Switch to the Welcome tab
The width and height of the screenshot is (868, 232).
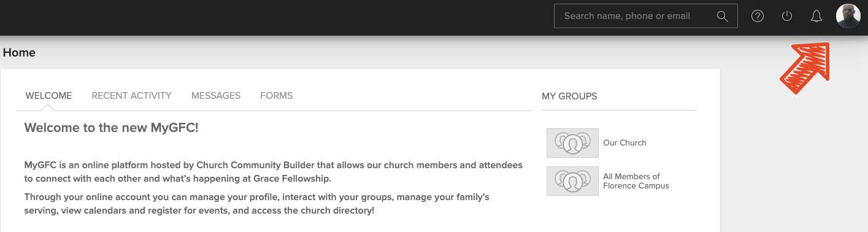(x=48, y=96)
